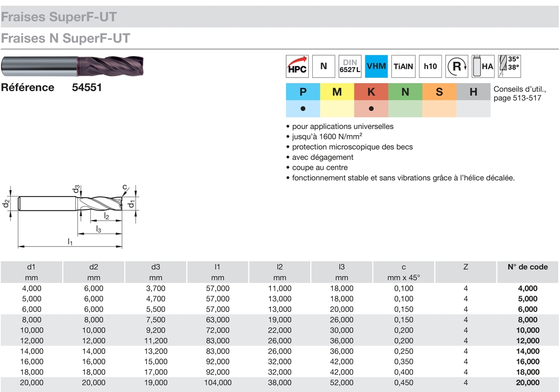Screen dimensions: 560x392
Task: Select d3 value 13,200
Action: pos(156,351)
